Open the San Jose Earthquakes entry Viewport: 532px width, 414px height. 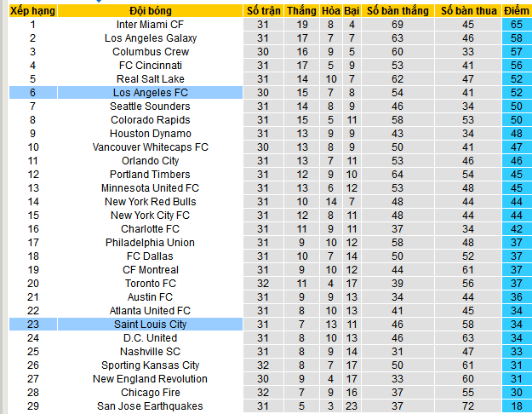pos(150,405)
